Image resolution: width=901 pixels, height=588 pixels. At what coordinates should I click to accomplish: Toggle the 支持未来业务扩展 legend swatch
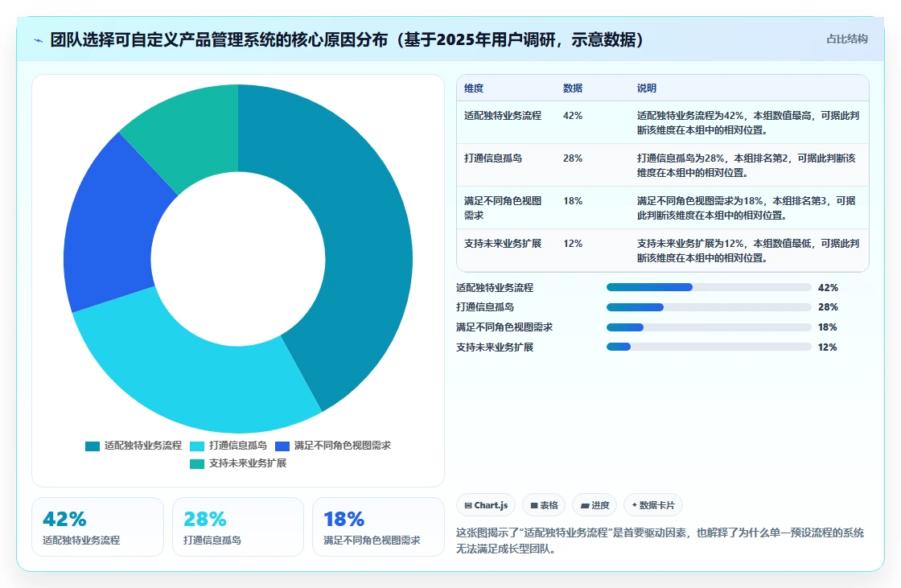tap(197, 464)
